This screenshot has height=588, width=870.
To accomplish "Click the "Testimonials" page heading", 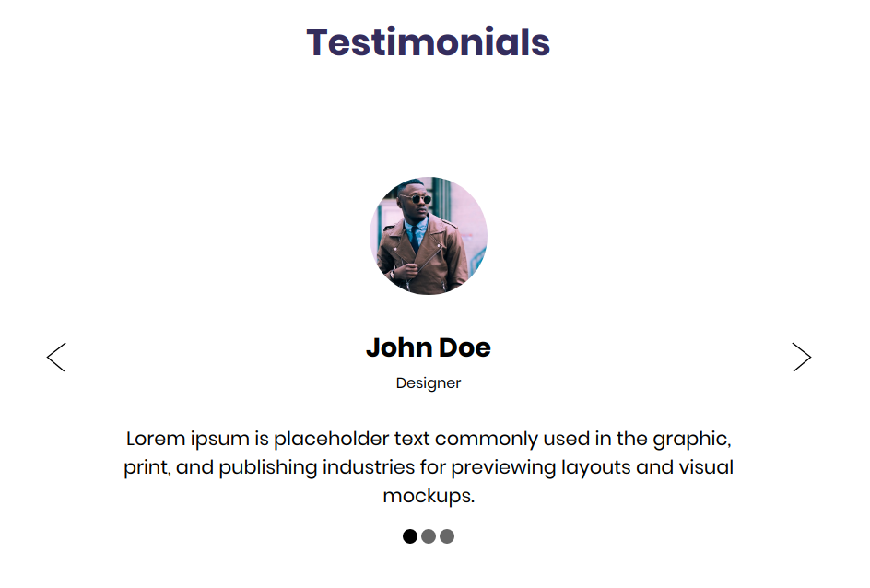I will coord(429,42).
